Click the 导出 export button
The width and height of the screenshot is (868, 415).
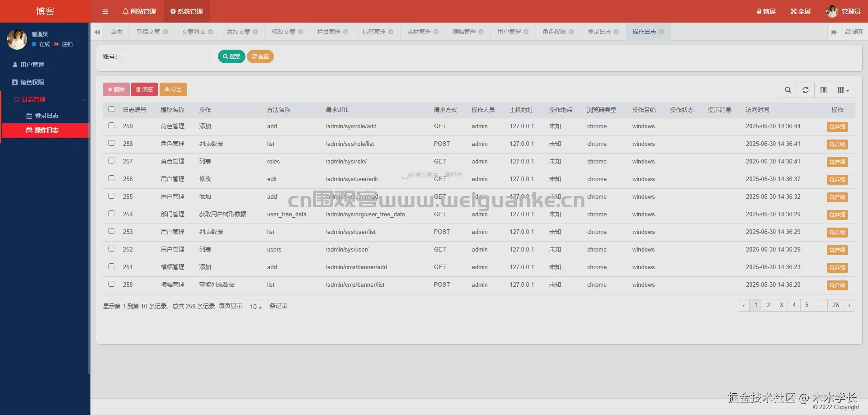(173, 89)
